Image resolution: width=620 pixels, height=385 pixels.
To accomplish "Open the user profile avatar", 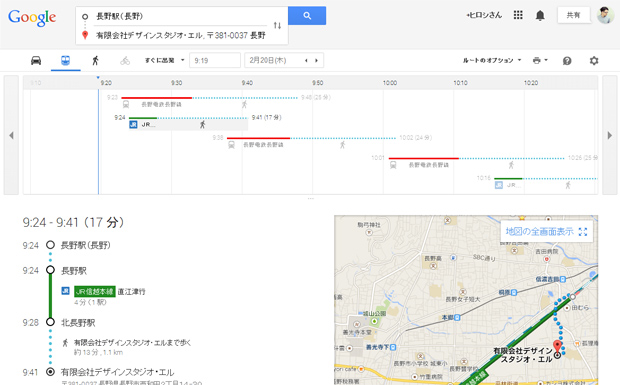I will click(605, 15).
